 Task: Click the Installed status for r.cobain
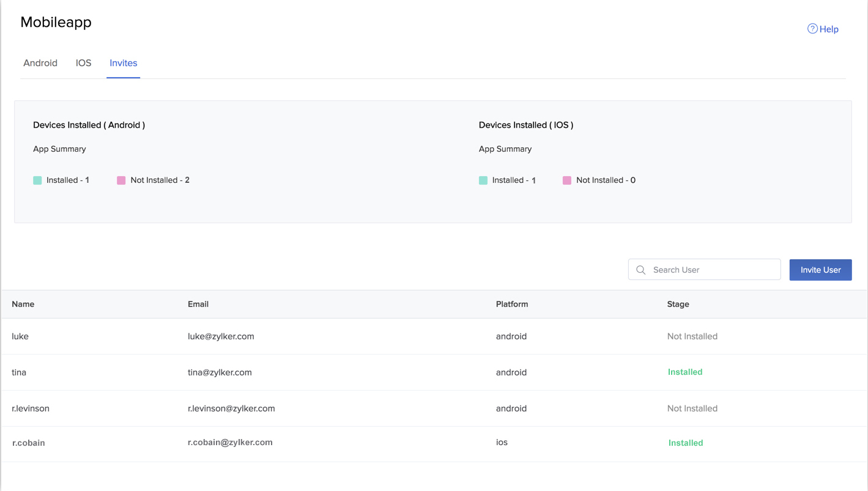point(685,442)
